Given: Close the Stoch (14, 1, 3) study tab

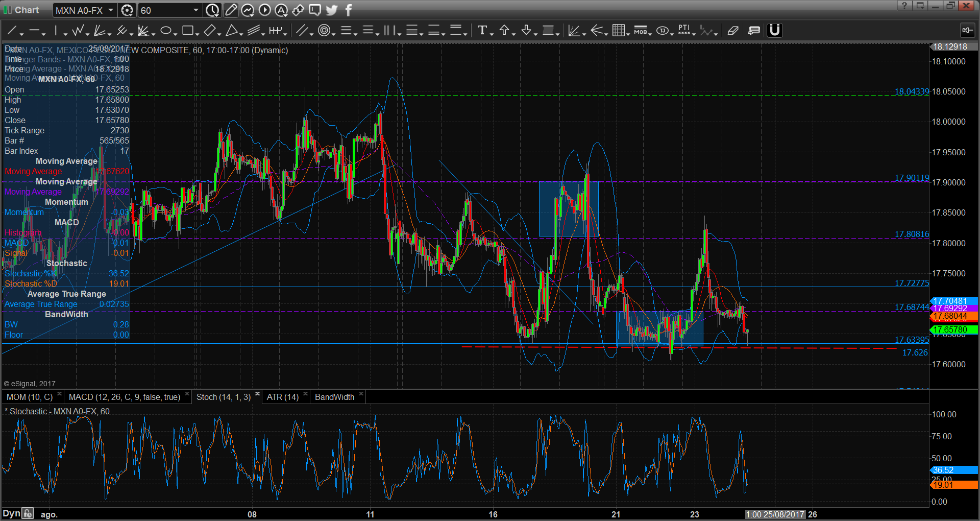Looking at the screenshot, I should (257, 394).
